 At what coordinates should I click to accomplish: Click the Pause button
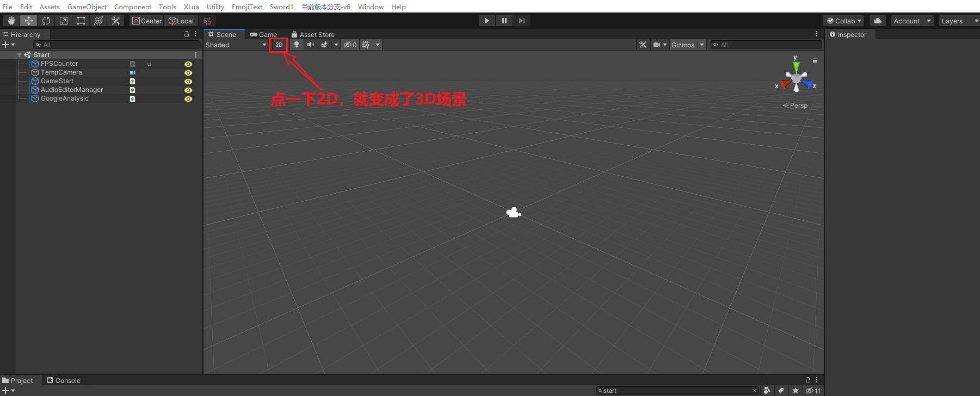504,21
